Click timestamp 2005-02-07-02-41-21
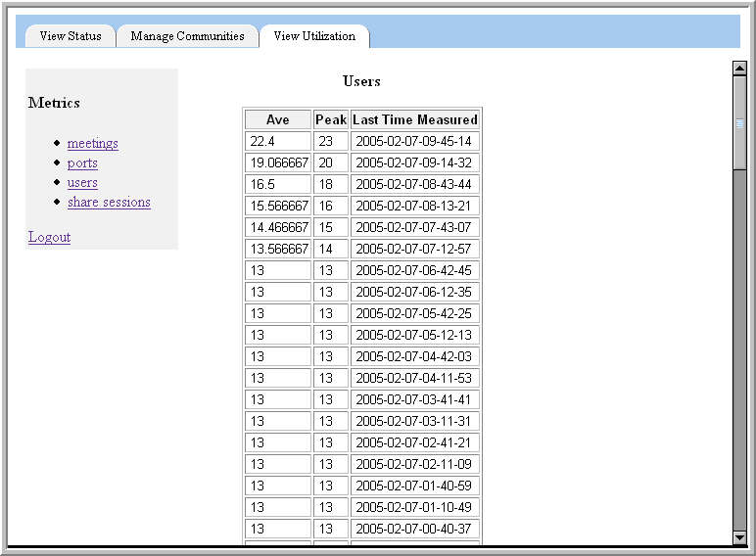Image resolution: width=756 pixels, height=556 pixels. pyautogui.click(x=415, y=442)
